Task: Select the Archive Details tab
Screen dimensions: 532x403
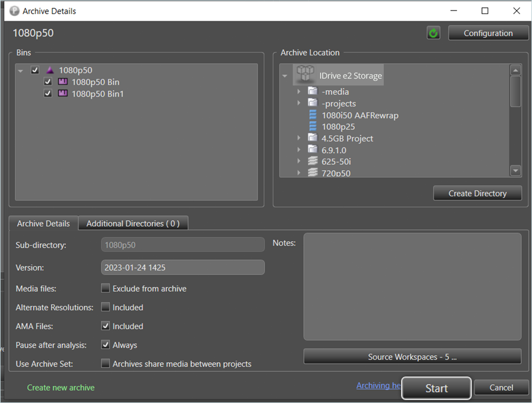Action: [x=44, y=223]
